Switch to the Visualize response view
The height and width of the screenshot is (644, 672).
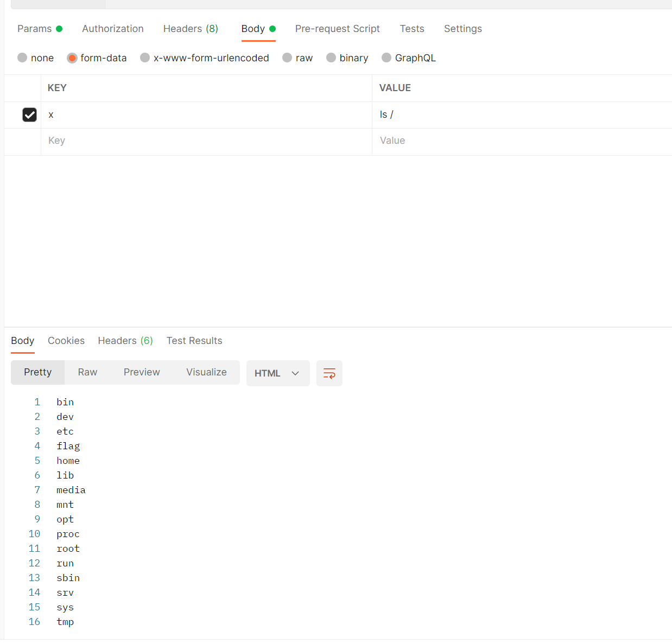[206, 372]
